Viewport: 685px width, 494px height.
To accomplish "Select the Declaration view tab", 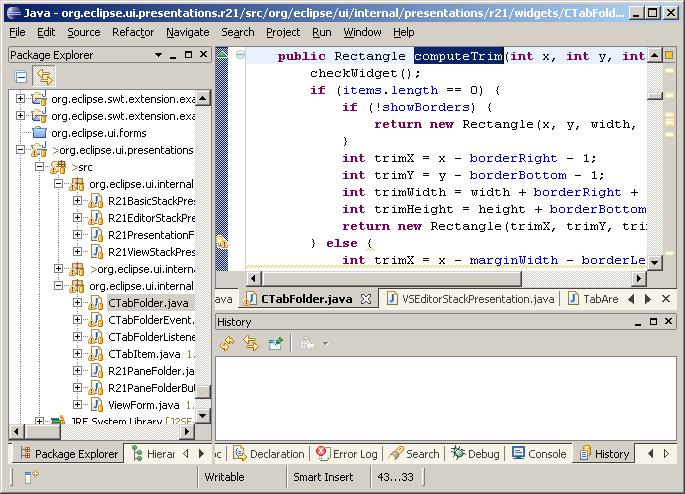I will (268, 454).
